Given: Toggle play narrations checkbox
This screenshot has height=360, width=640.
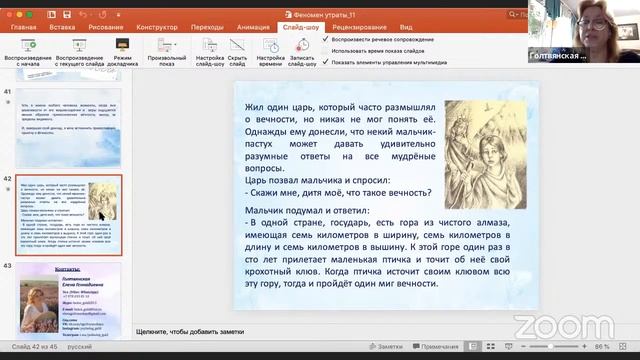Looking at the screenshot, I should pos(325,39).
